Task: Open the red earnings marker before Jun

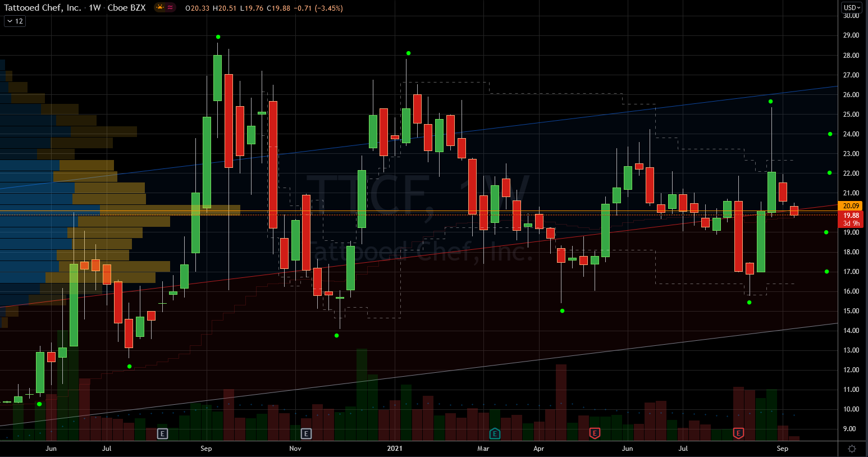Action: (594, 433)
